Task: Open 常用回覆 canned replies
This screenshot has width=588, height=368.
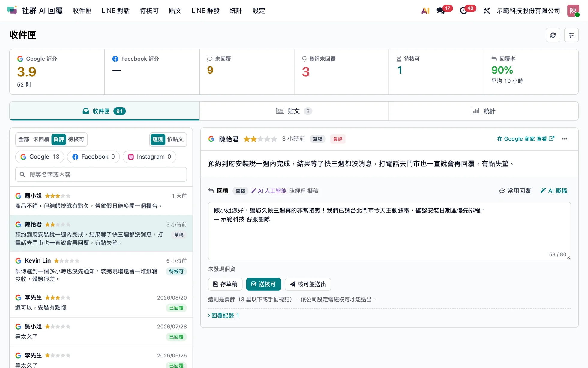Action: [515, 190]
